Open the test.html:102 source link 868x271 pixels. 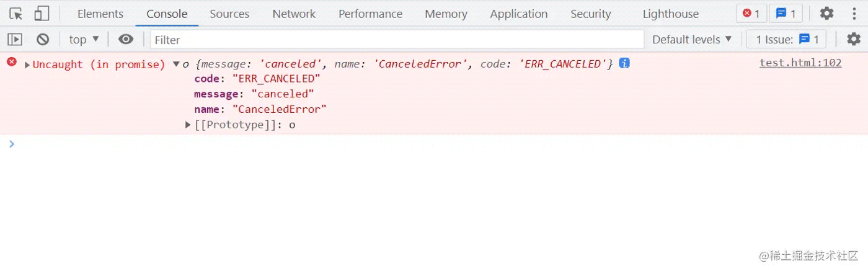click(800, 63)
